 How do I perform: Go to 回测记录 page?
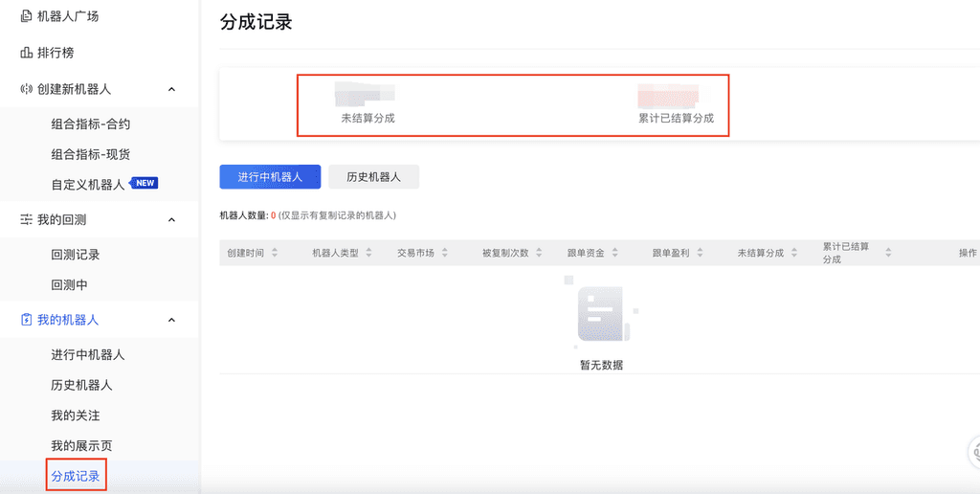click(76, 255)
